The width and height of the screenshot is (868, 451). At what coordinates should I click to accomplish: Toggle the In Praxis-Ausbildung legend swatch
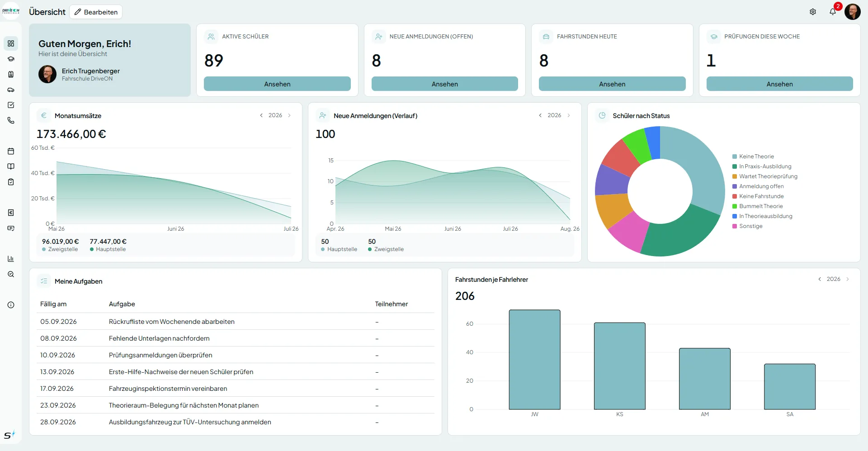735,166
